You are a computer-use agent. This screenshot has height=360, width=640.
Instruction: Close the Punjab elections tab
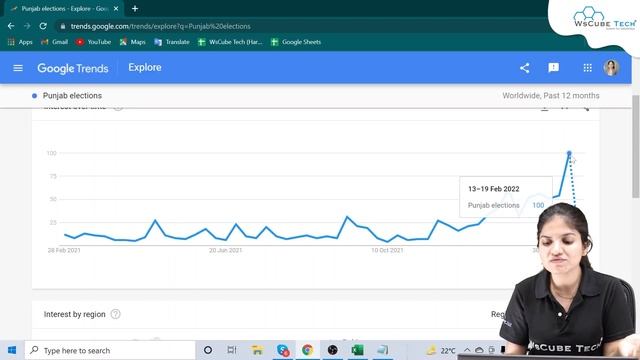(x=116, y=9)
